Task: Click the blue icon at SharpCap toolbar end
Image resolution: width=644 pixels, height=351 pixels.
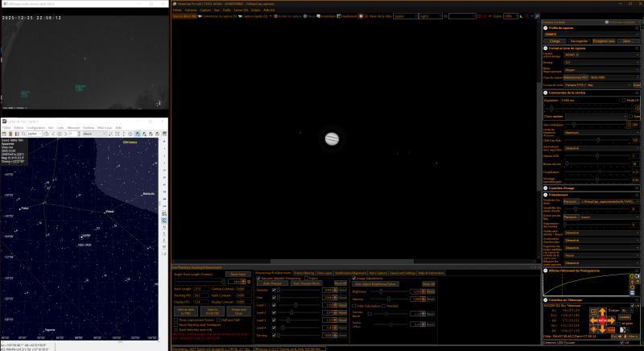Action: [x=537, y=16]
